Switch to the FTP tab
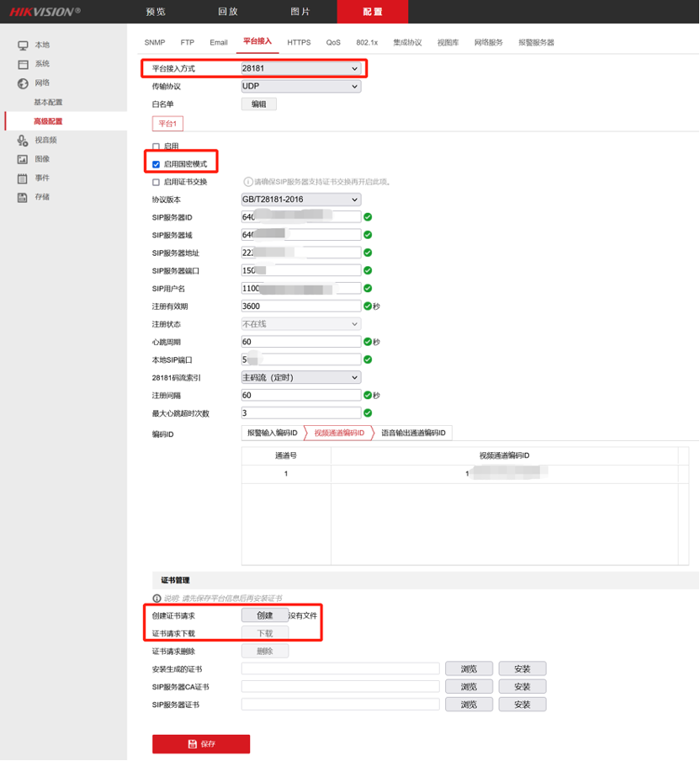Image resolution: width=700 pixels, height=761 pixels. click(x=188, y=43)
